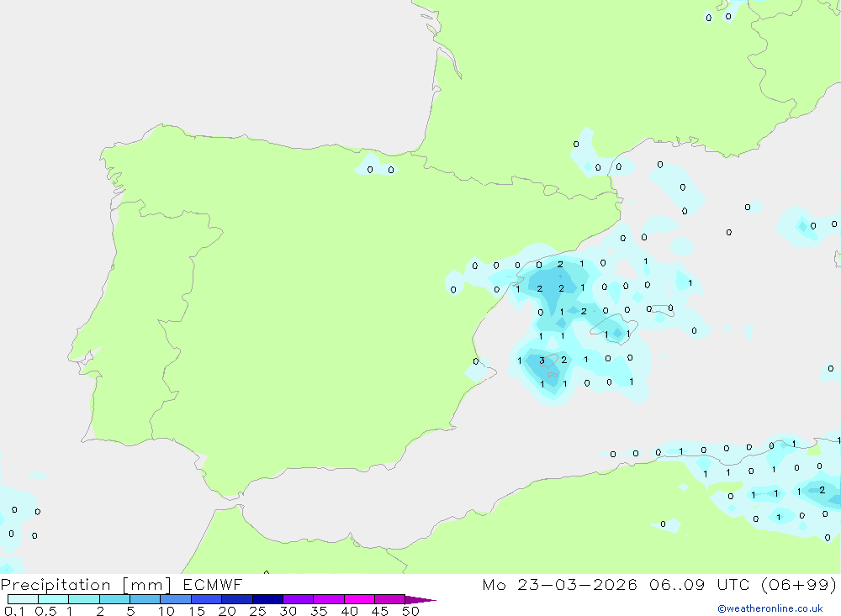The width and height of the screenshot is (841, 616).
Task: Choose the 10–15 mm legend color swatch
Action: coord(176,599)
